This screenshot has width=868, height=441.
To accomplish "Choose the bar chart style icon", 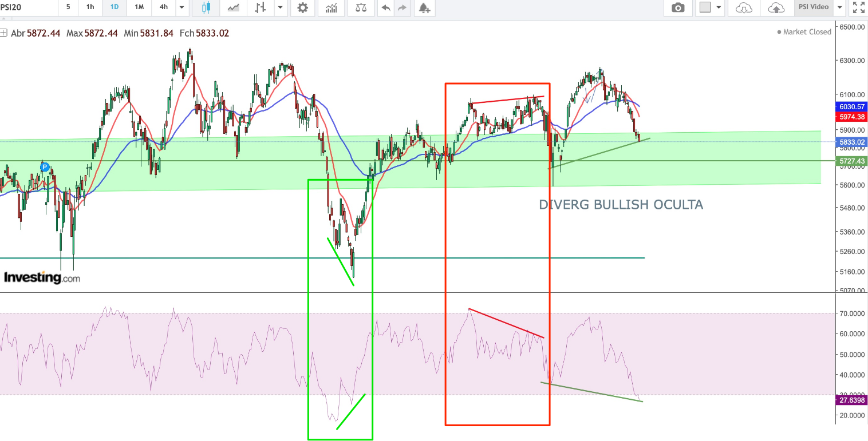I will coord(261,7).
